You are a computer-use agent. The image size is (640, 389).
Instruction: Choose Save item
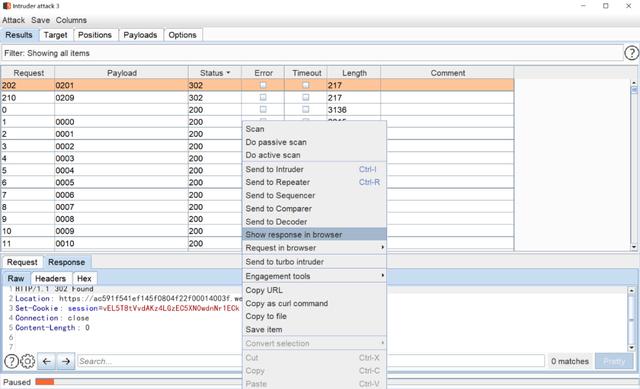314,329
